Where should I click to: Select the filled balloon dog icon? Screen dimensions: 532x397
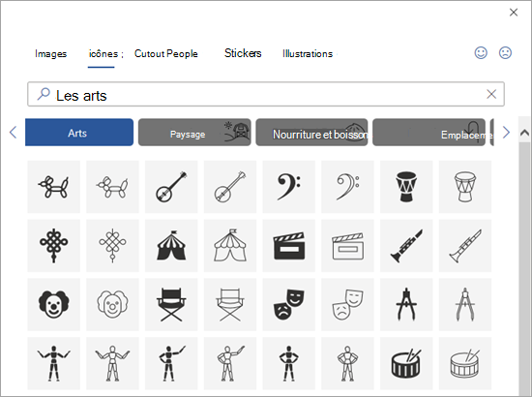(53, 187)
